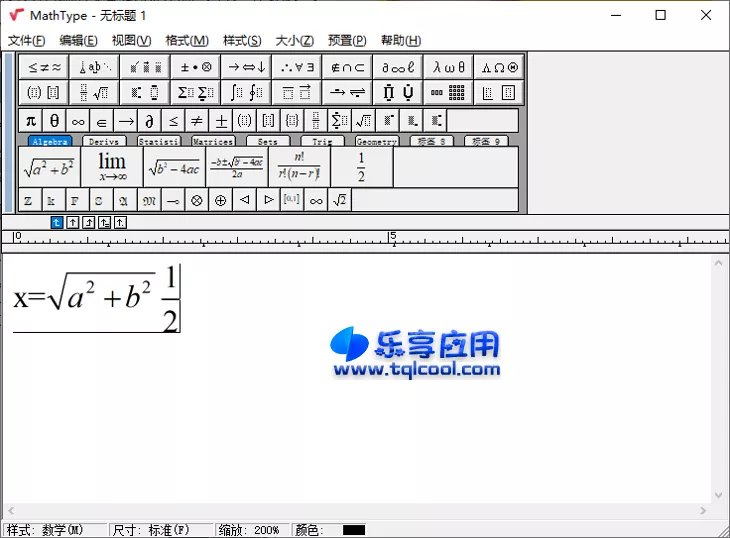The height and width of the screenshot is (538, 730).
Task: Open the underbar and overbar templates palette
Action: point(297,92)
